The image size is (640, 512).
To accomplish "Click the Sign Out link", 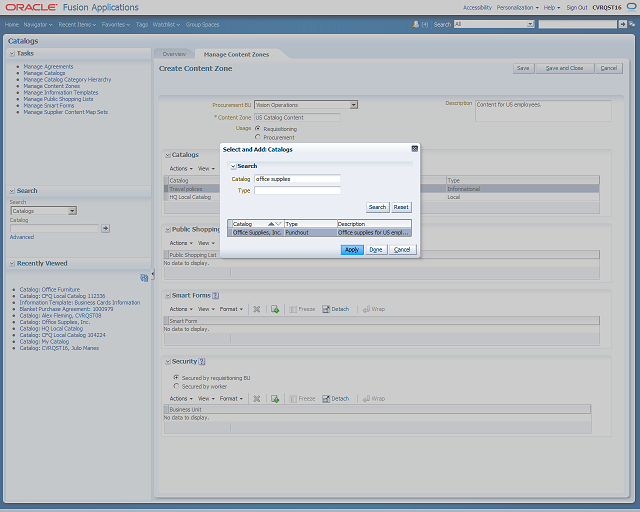I will (x=577, y=7).
